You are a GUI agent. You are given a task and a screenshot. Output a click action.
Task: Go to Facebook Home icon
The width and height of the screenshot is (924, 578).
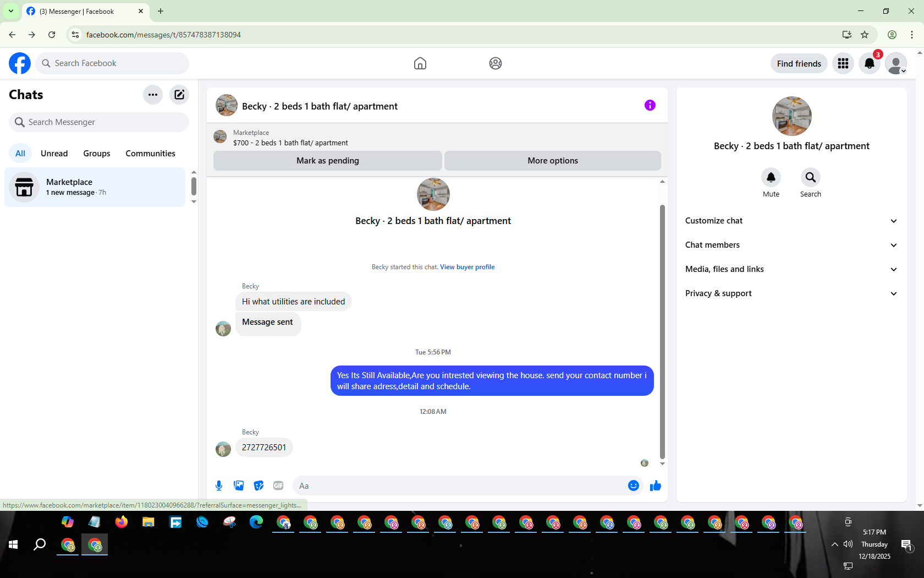coord(420,63)
